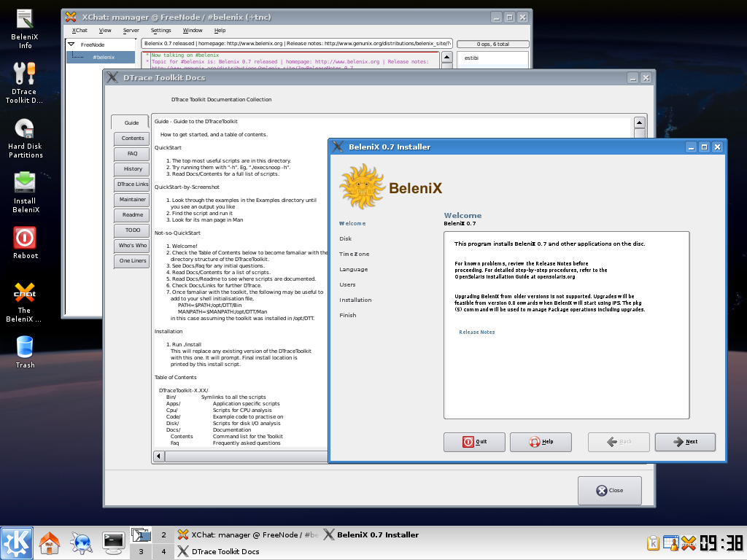The height and width of the screenshot is (560, 747).
Task: Open the XChat menu in XChat window
Action: (x=80, y=30)
